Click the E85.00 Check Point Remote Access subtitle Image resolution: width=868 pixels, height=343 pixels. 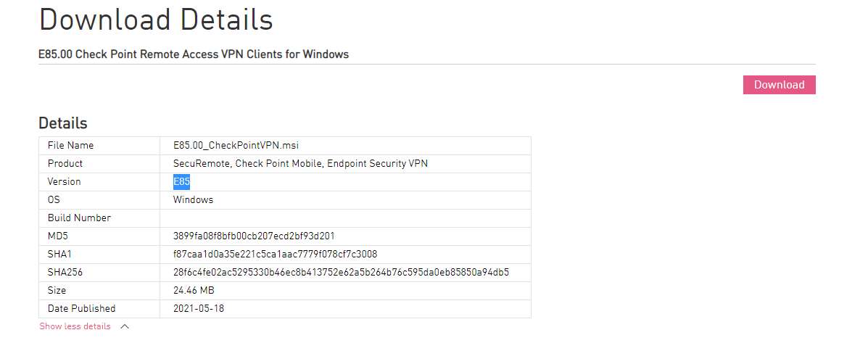[194, 54]
